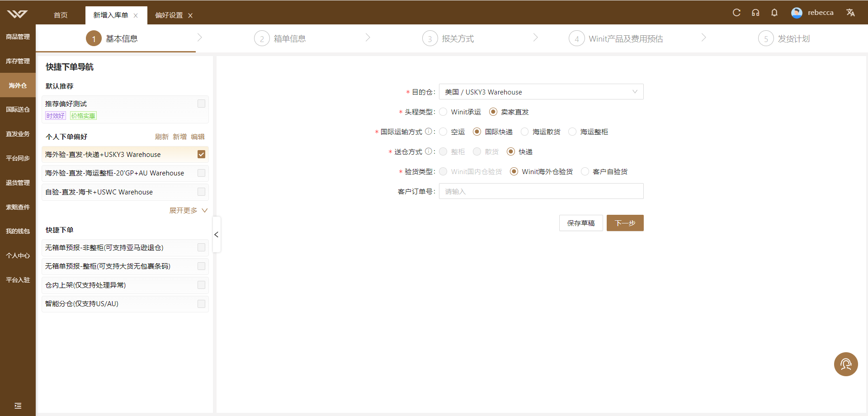Click step 5 发货计划 circle
The image size is (868, 416).
pos(766,38)
